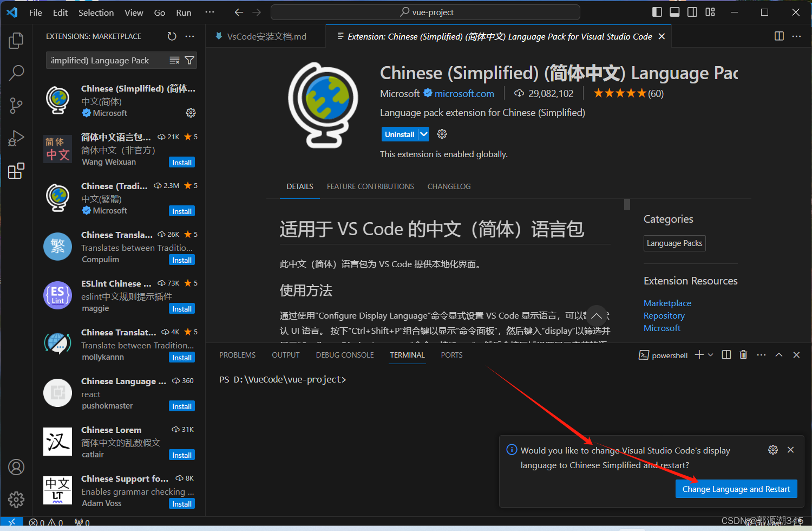Open the Accounts menu icon
Screen dimensions: 812x531
coord(16,467)
